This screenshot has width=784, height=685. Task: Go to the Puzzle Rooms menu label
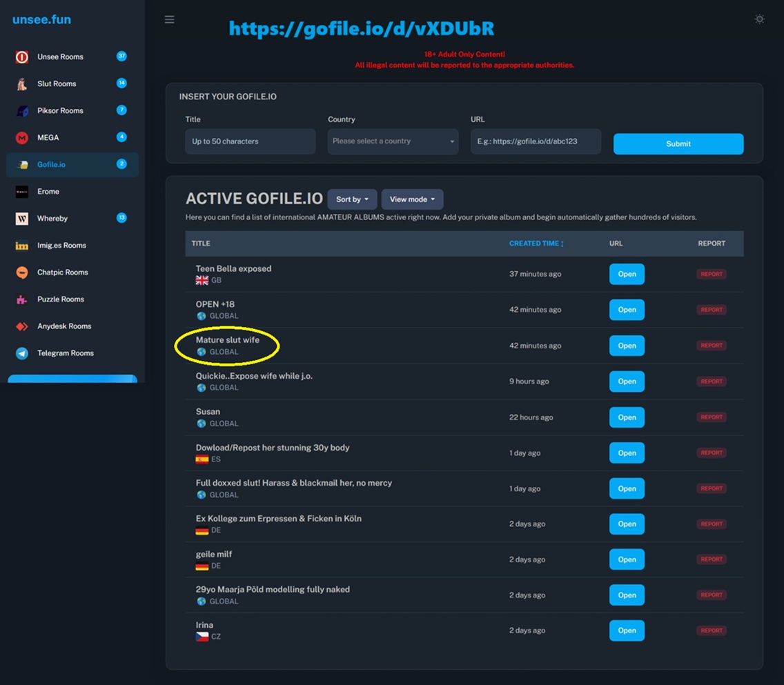pyautogui.click(x=61, y=299)
